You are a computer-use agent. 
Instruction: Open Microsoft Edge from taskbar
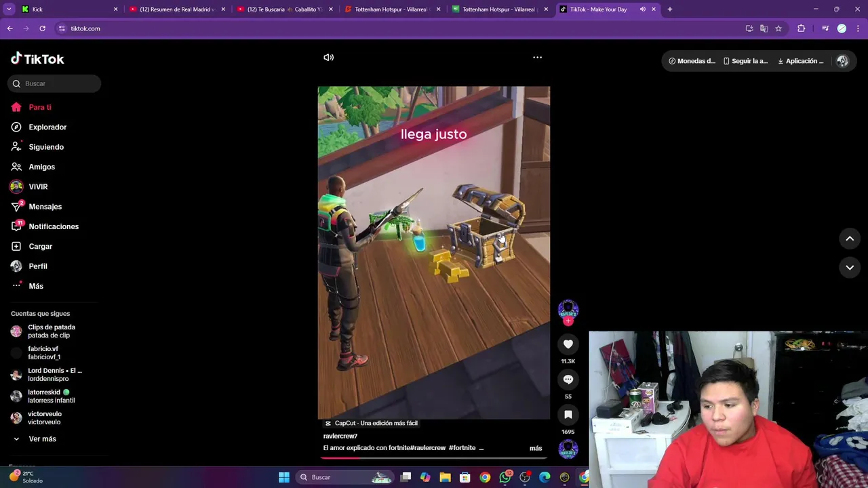tap(545, 477)
